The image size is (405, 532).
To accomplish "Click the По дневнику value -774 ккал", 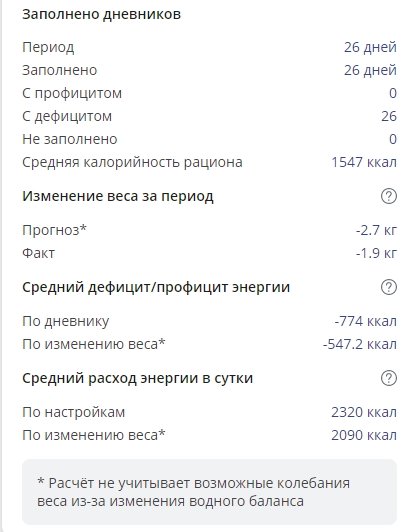I will click(x=365, y=321).
